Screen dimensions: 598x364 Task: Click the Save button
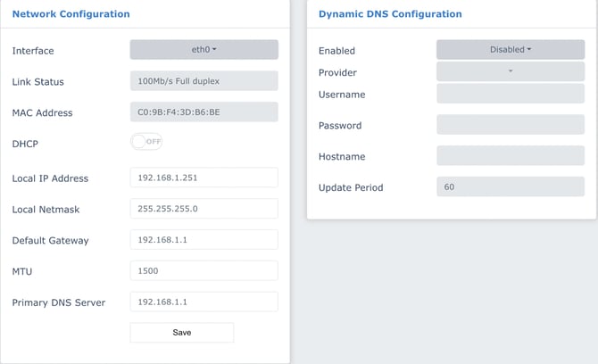click(x=181, y=332)
